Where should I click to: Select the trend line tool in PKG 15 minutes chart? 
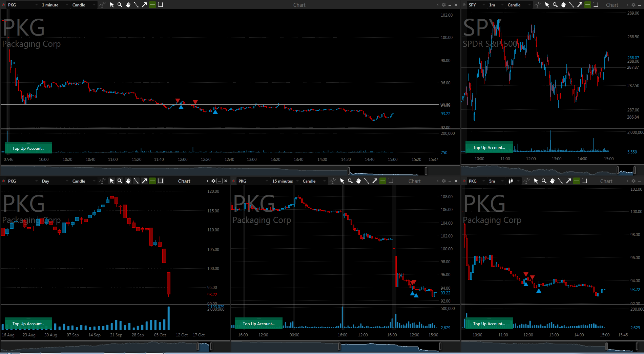coord(367,181)
